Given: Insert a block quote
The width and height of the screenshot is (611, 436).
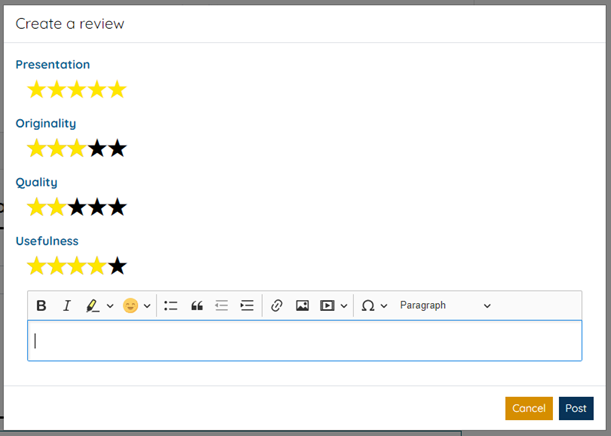Looking at the screenshot, I should click(x=197, y=305).
